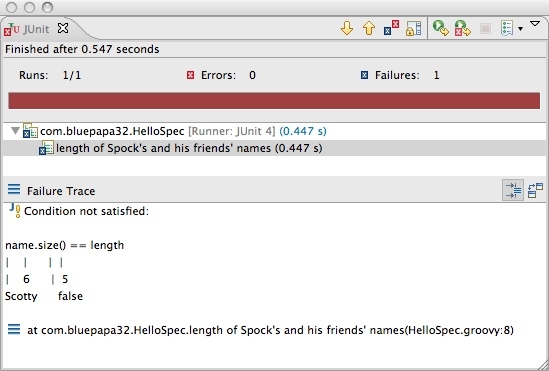Click the window minimize button
Screen dimensions: 549x371
point(29,7)
